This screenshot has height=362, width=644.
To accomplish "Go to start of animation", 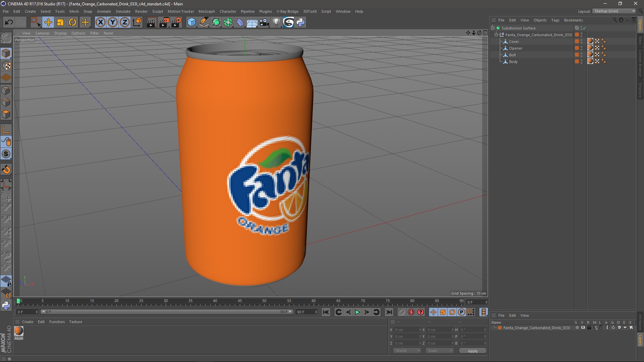I will pyautogui.click(x=326, y=312).
